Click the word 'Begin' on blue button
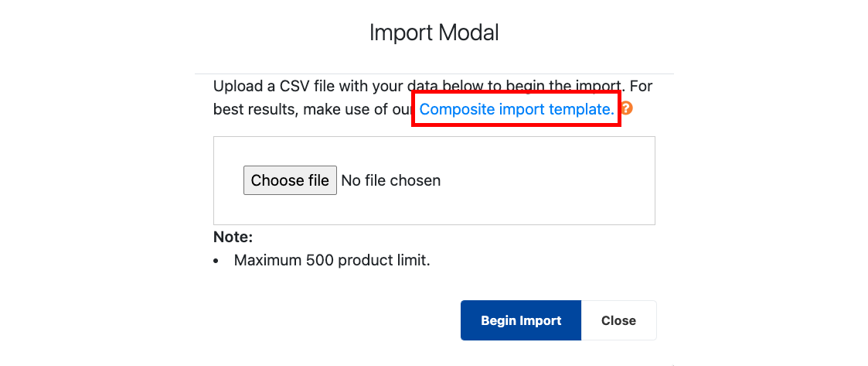Image resolution: width=868 pixels, height=366 pixels. (499, 320)
